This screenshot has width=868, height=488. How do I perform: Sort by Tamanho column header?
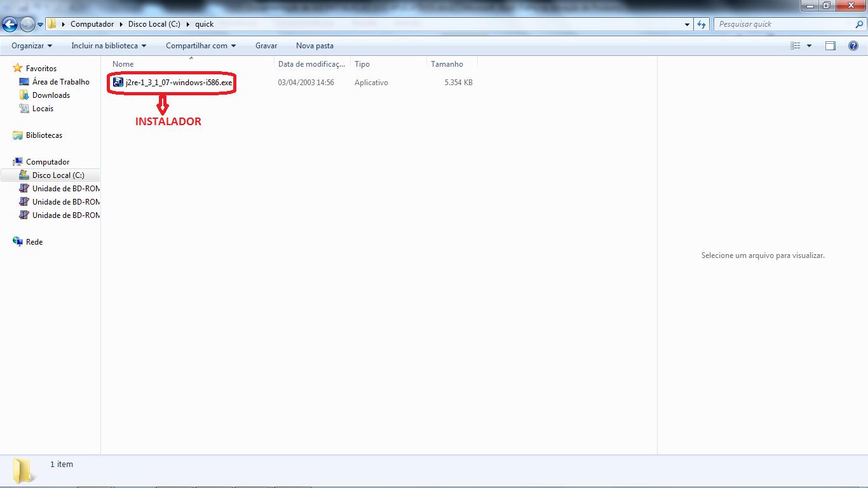(x=447, y=64)
